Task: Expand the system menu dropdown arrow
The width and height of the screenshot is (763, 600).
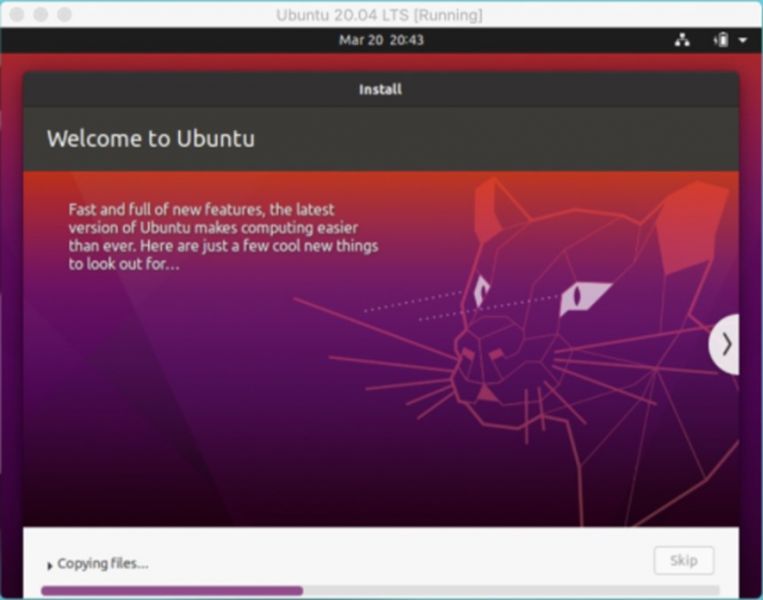Action: 743,40
